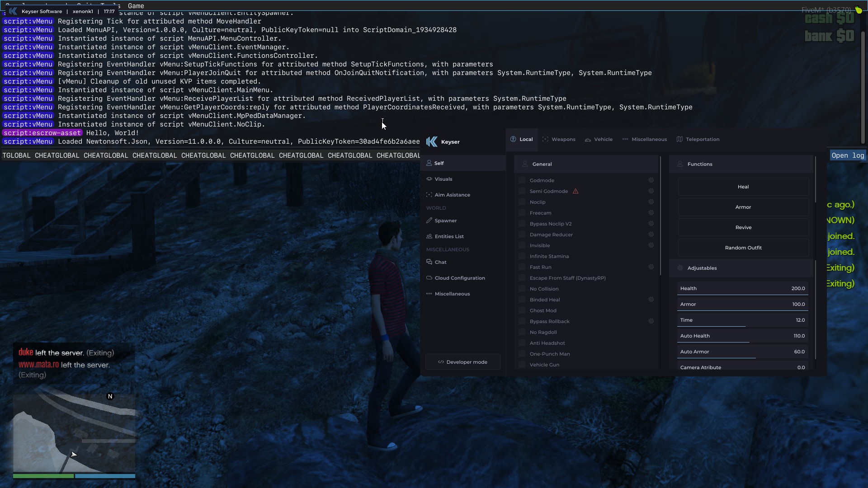
Task: Enable the No Collision checkbox
Action: click(x=522, y=289)
